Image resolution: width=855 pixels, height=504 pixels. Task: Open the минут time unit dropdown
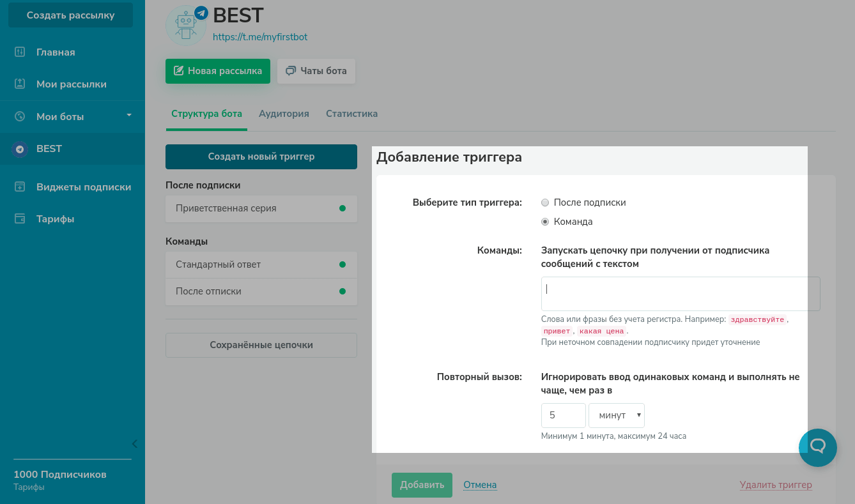[617, 415]
